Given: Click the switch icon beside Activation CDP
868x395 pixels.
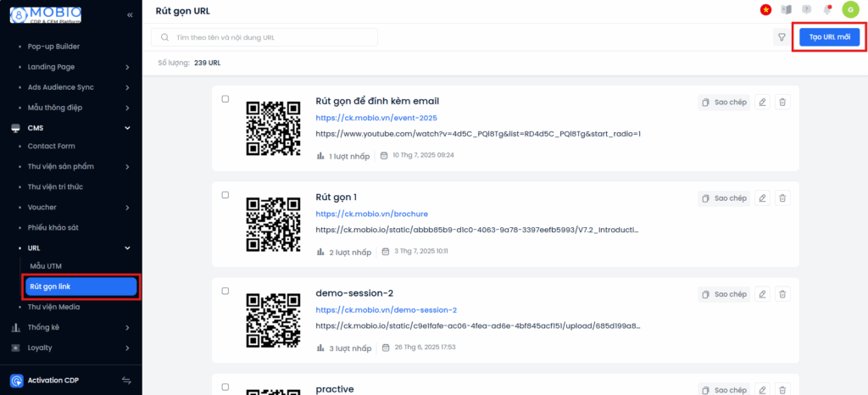Looking at the screenshot, I should pyautogui.click(x=127, y=381).
